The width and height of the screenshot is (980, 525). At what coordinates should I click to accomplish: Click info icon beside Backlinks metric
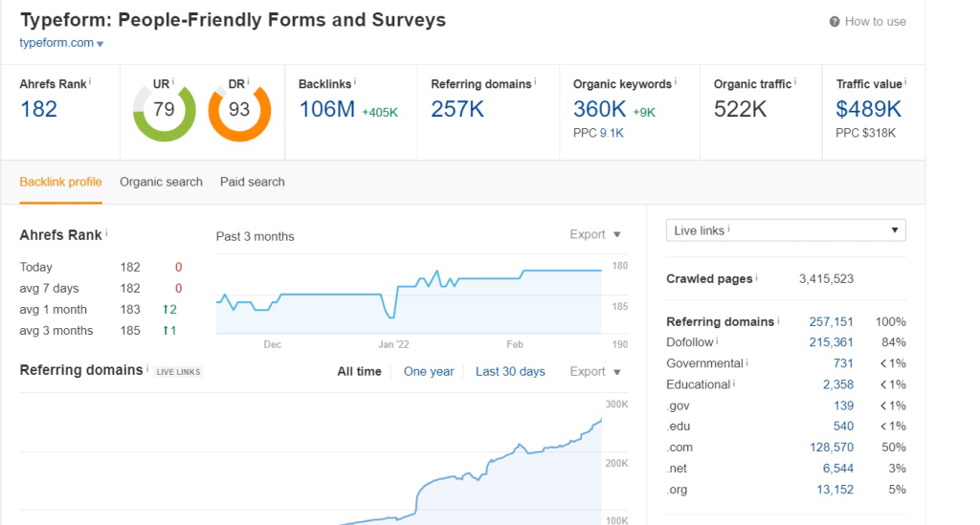pyautogui.click(x=356, y=82)
